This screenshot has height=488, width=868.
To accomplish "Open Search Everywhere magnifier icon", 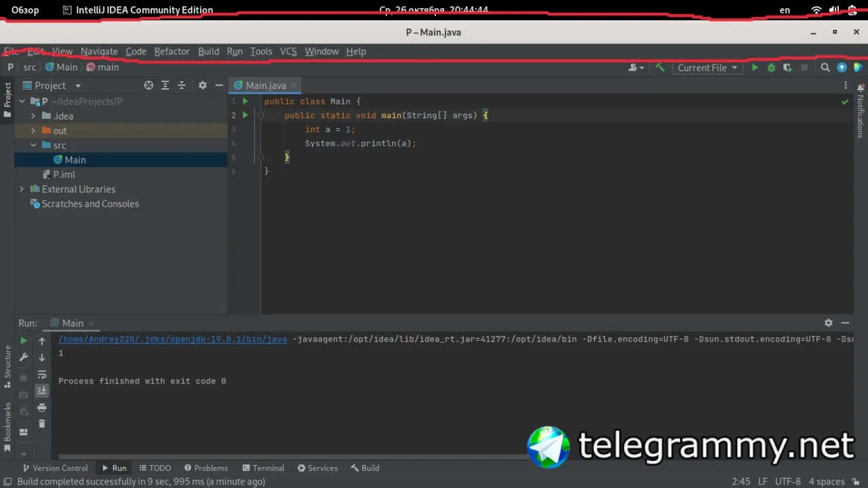I will (x=825, y=68).
